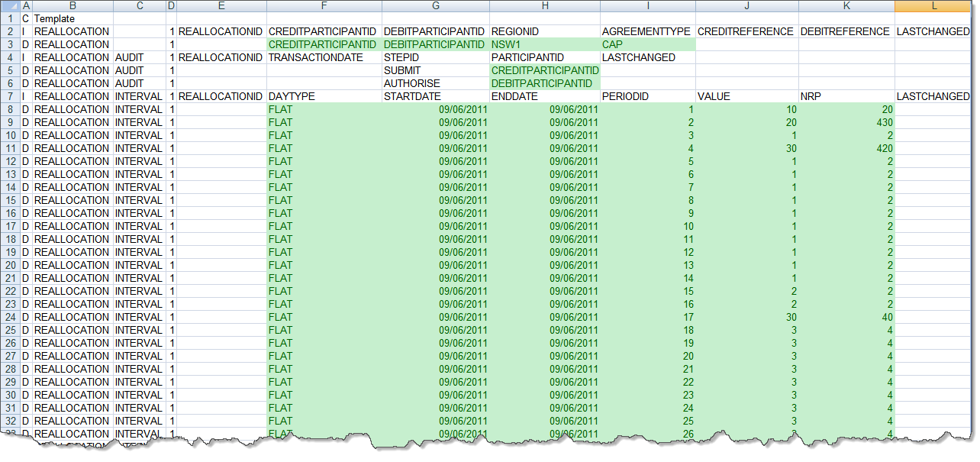This screenshot has height=462, width=980.
Task: Click the Template cell in row 1
Action: pyautogui.click(x=54, y=18)
